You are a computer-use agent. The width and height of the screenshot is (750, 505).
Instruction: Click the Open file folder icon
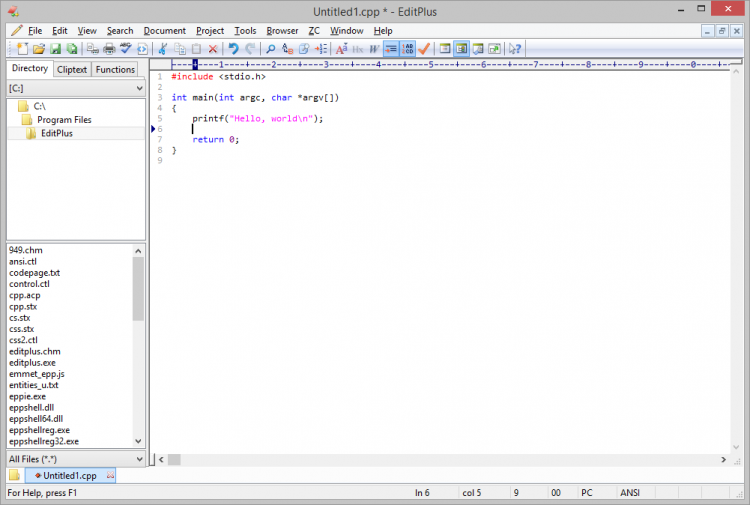click(x=38, y=48)
